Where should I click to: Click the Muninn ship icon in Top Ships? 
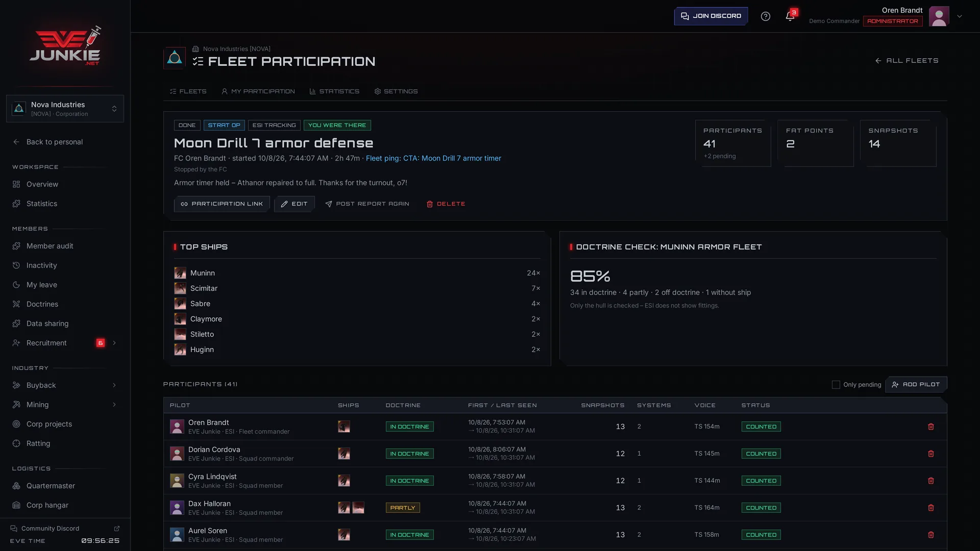180,273
